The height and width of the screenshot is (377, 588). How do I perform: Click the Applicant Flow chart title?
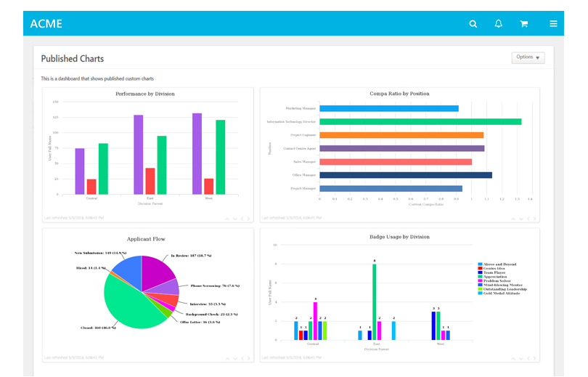tap(146, 239)
